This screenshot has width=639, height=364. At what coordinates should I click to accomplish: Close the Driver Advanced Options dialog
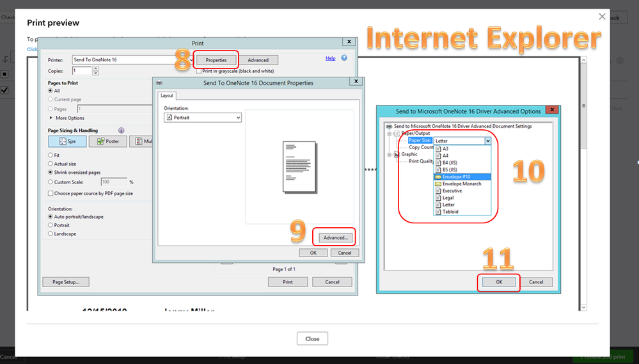coord(552,110)
